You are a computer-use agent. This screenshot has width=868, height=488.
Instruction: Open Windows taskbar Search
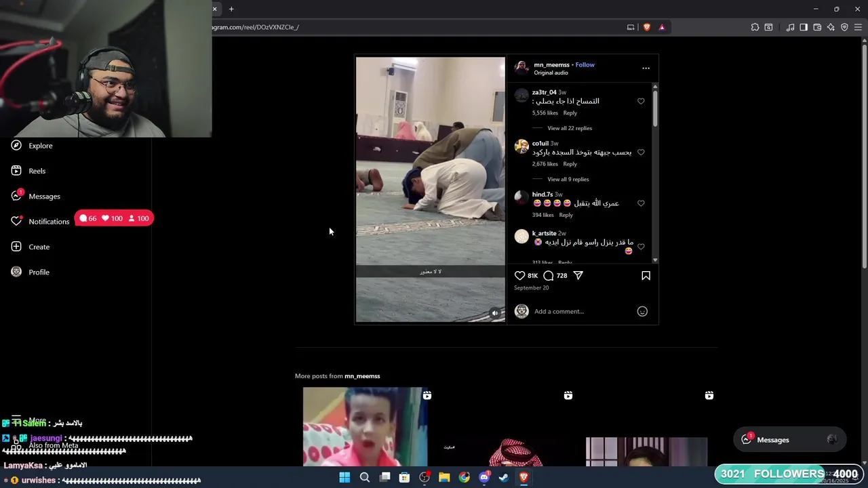coord(365,477)
